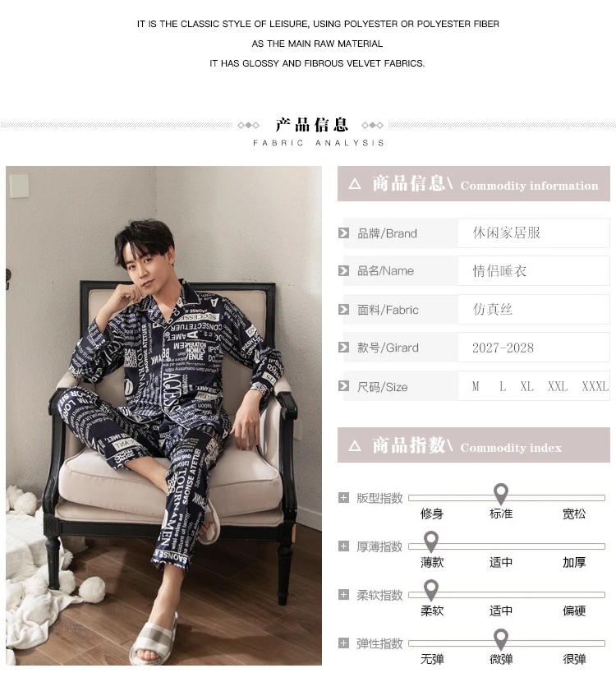Click the 仿真丝 fabric value field
616x682 pixels.
pos(534,309)
